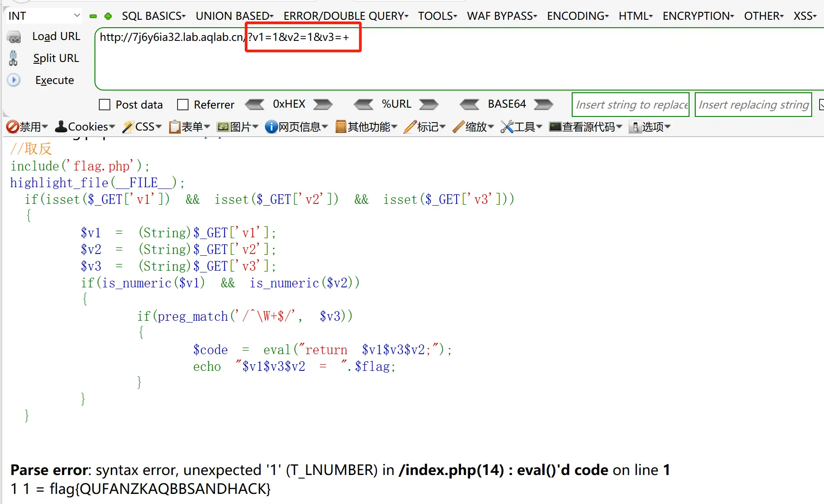Expand the Cookies dropdown menu
Image resolution: width=824 pixels, height=504 pixels.
click(x=85, y=127)
